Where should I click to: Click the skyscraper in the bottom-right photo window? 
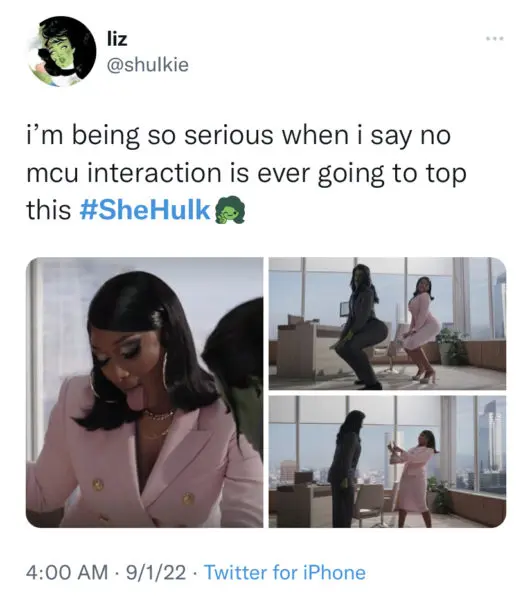[x=491, y=444]
